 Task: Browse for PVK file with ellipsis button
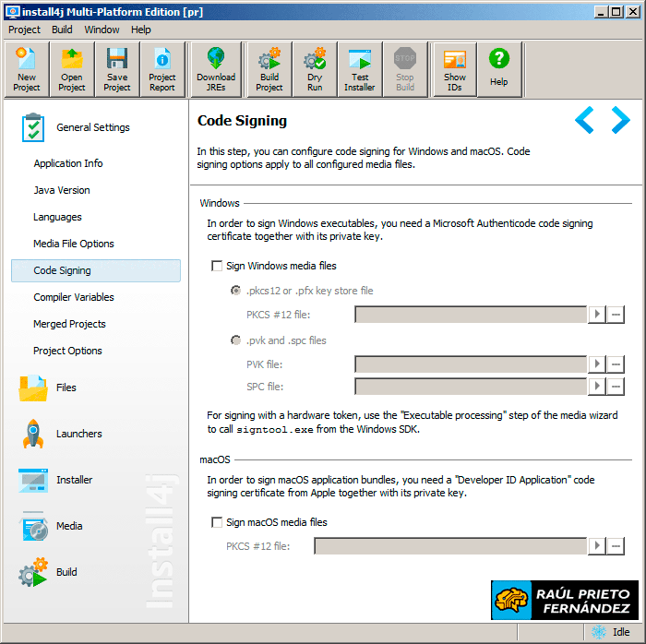click(616, 364)
